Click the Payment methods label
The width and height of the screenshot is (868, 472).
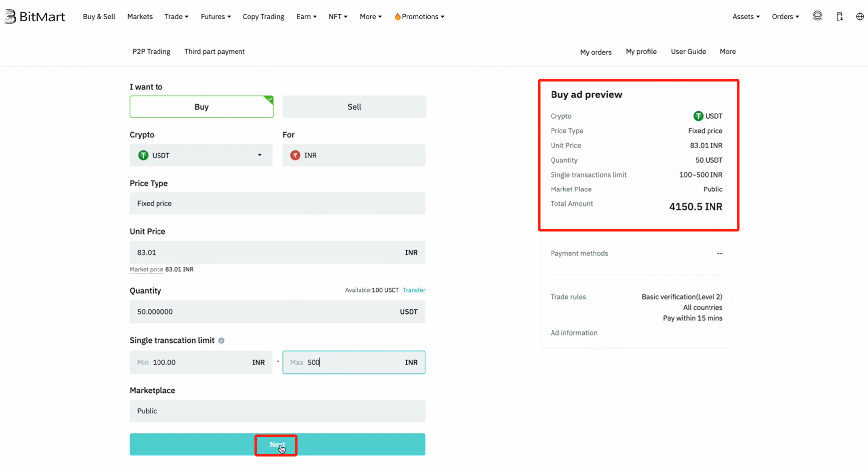[579, 253]
